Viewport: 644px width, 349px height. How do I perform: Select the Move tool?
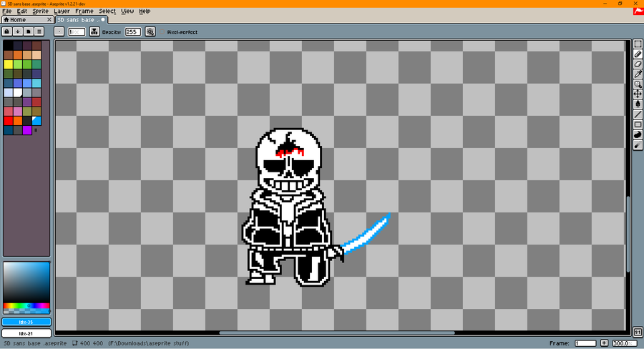click(638, 94)
